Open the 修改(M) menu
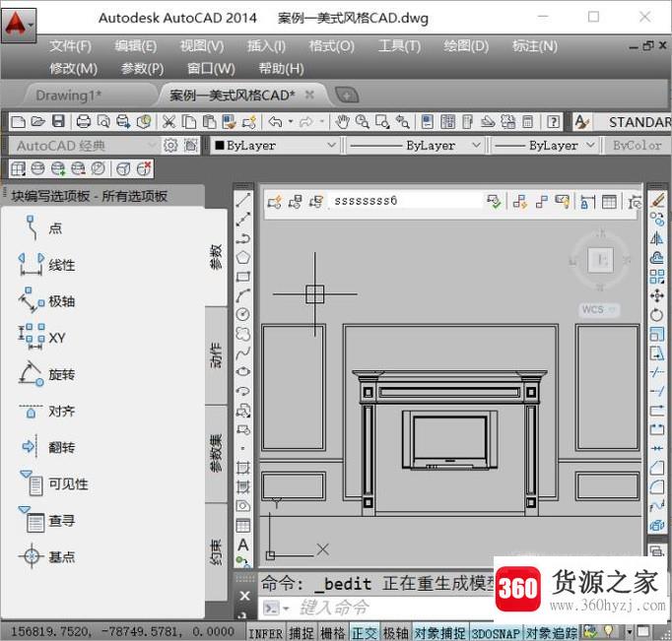The image size is (672, 641). coord(73,68)
